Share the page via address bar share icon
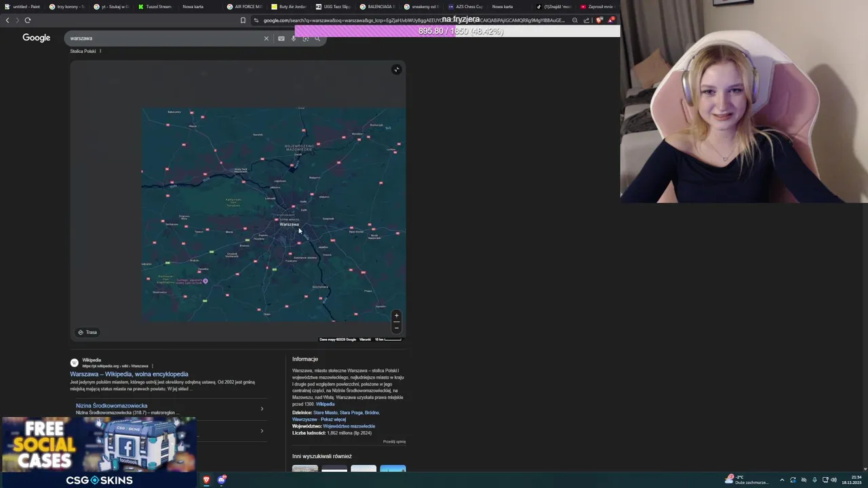 click(587, 20)
